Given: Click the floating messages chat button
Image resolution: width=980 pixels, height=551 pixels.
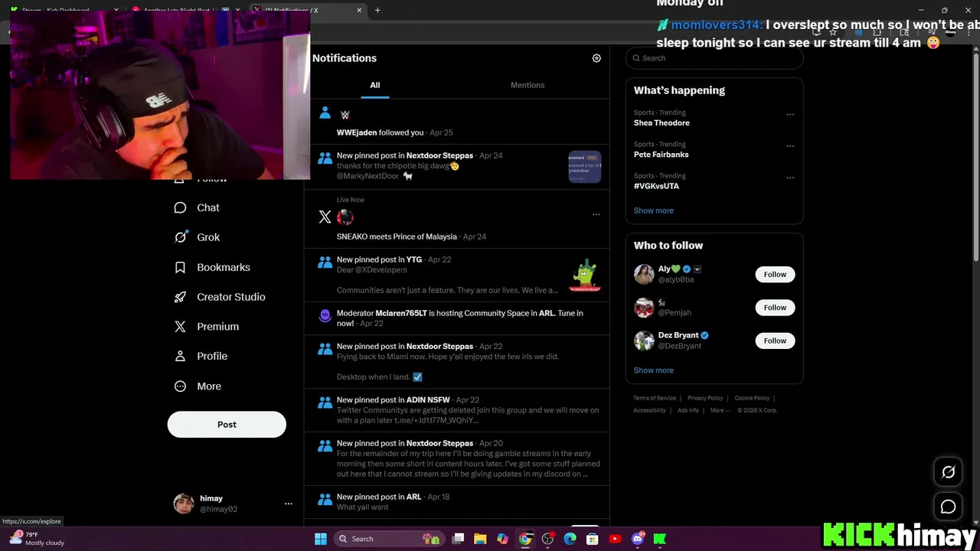Looking at the screenshot, I should click(948, 507).
